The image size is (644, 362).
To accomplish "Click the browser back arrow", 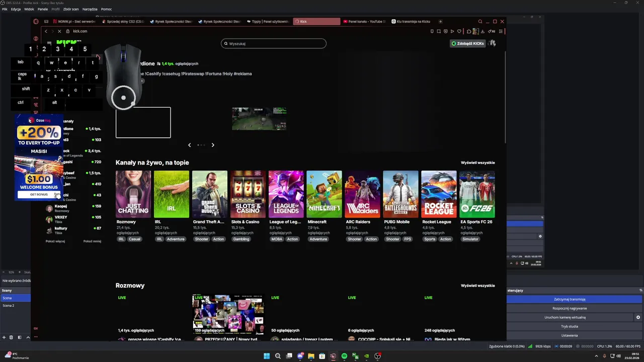I will click(x=46, y=31).
